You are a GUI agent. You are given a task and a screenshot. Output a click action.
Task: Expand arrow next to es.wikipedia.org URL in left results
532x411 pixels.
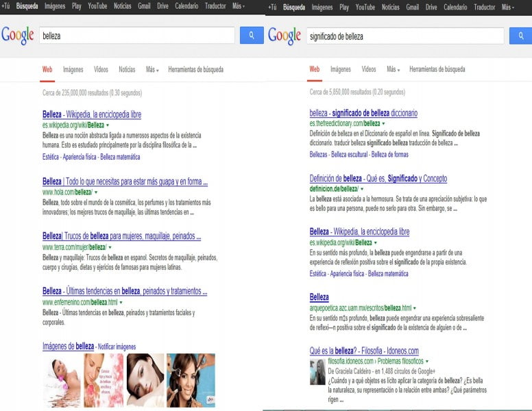pyautogui.click(x=108, y=125)
